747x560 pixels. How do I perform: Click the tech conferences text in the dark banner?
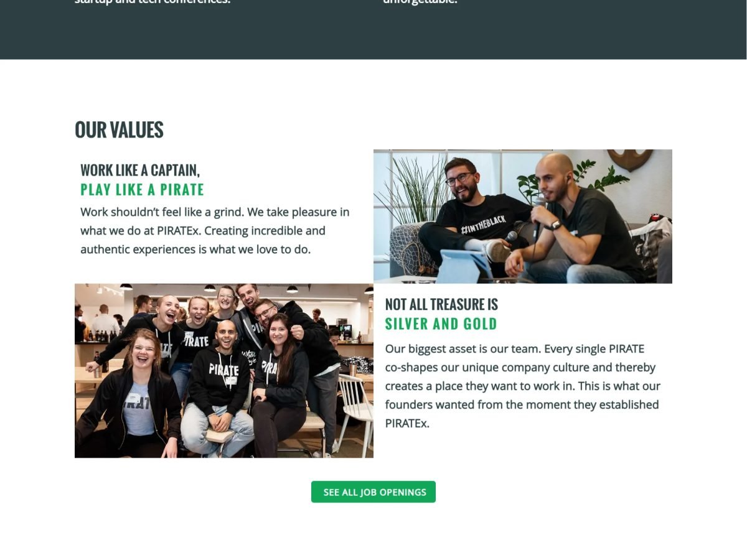(152, 2)
